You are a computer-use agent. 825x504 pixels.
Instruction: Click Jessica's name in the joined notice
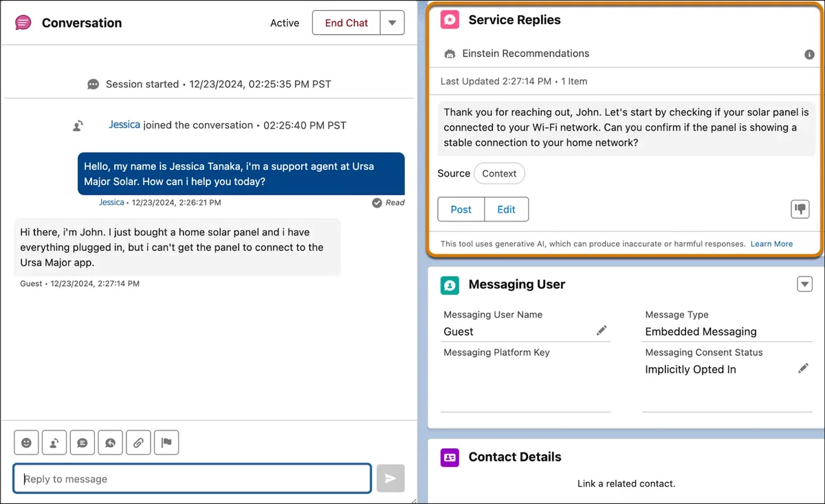(124, 125)
